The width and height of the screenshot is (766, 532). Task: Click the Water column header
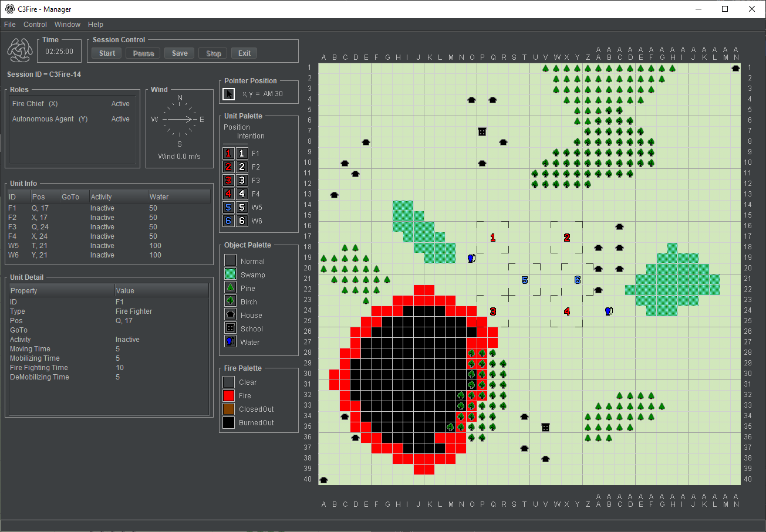tap(179, 197)
